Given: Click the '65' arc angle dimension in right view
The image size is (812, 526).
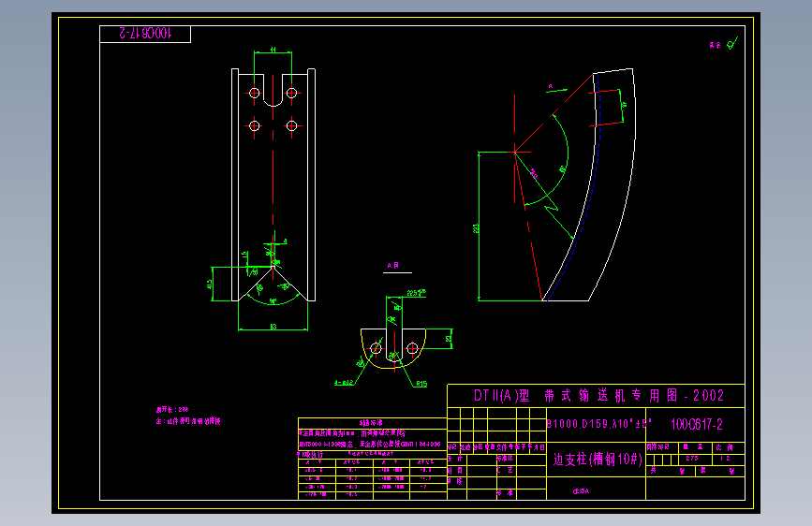Looking at the screenshot, I should point(562,169).
